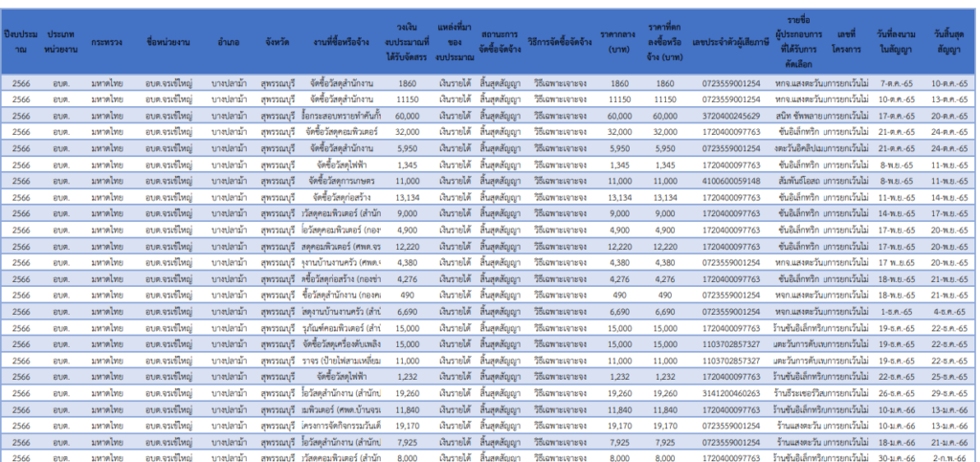The image size is (980, 462).
Task: Select vendor name สนิท ซัพพลาย
Action: pos(798,116)
